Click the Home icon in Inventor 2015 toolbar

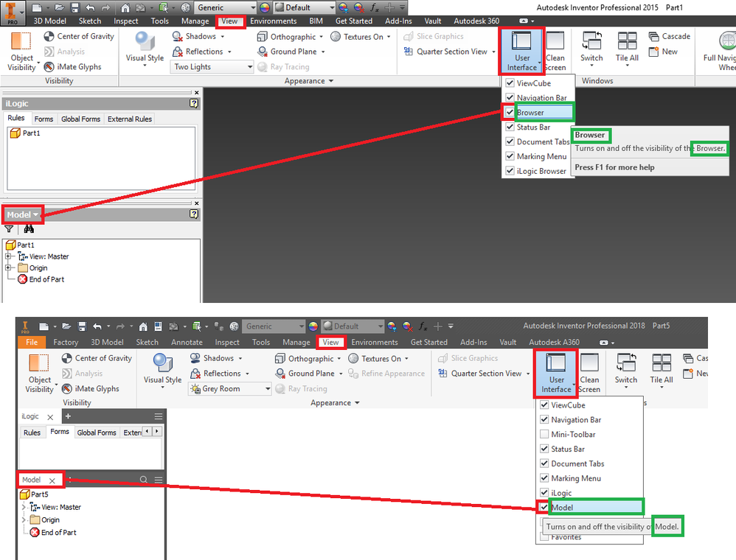[x=125, y=7]
